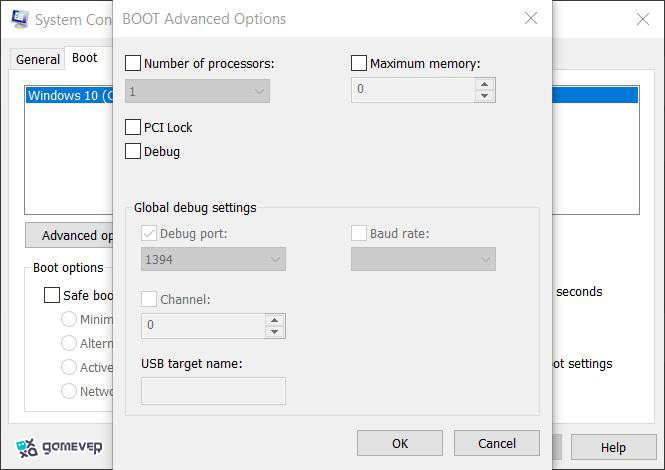
Task: Select the Active Directory repair radio button
Action: click(69, 367)
